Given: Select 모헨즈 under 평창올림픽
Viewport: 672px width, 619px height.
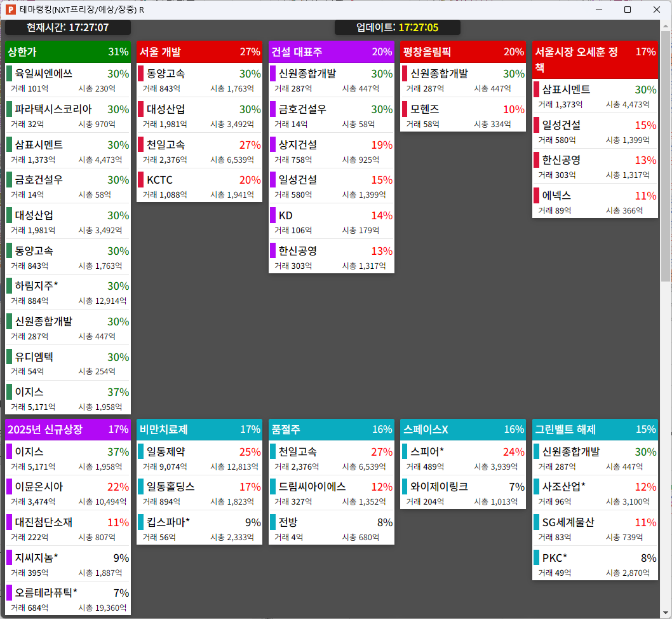Looking at the screenshot, I should (x=424, y=109).
